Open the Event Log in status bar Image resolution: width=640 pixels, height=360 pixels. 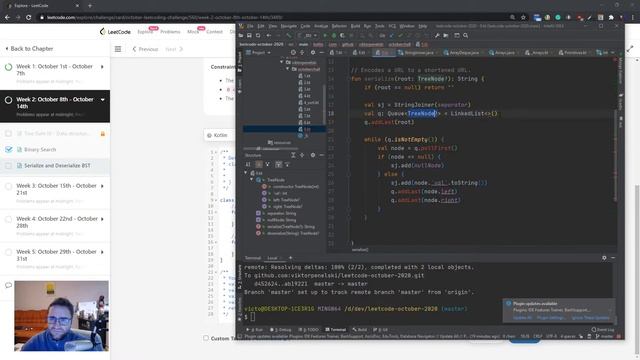602,329
